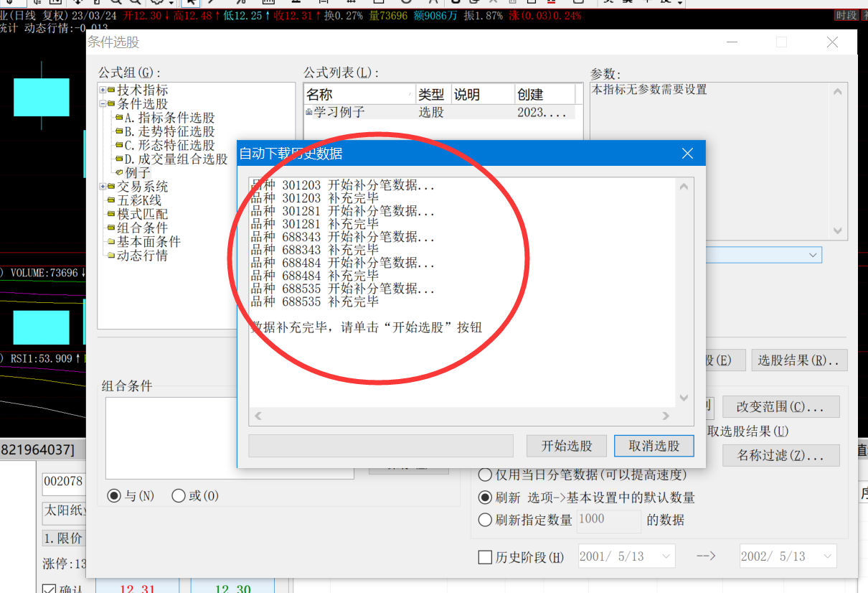868x593 pixels.
Task: Select 动态行情 in formula tree
Action: coord(142,256)
